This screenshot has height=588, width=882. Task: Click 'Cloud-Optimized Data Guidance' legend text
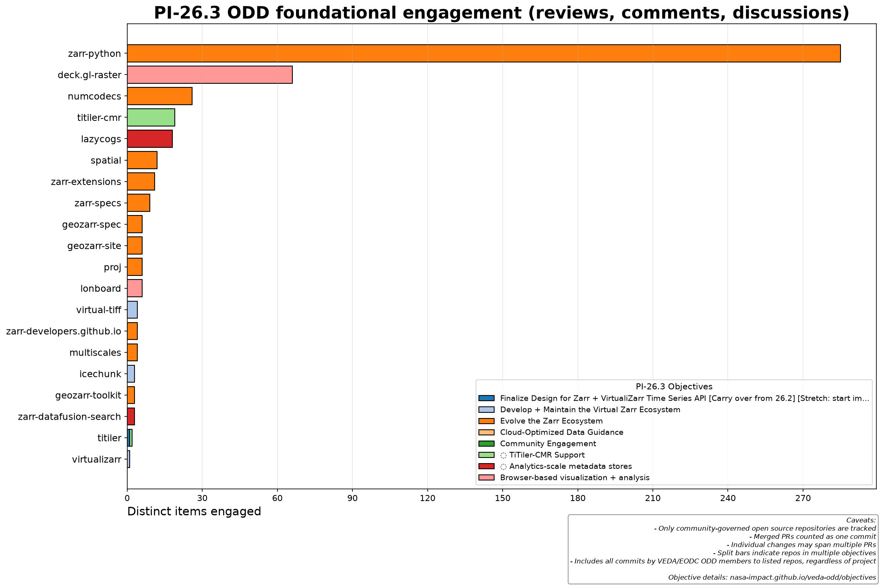point(562,432)
